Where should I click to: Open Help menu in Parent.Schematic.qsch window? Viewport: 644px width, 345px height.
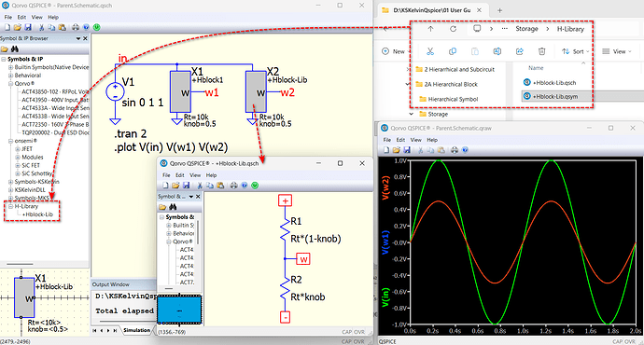(x=53, y=17)
